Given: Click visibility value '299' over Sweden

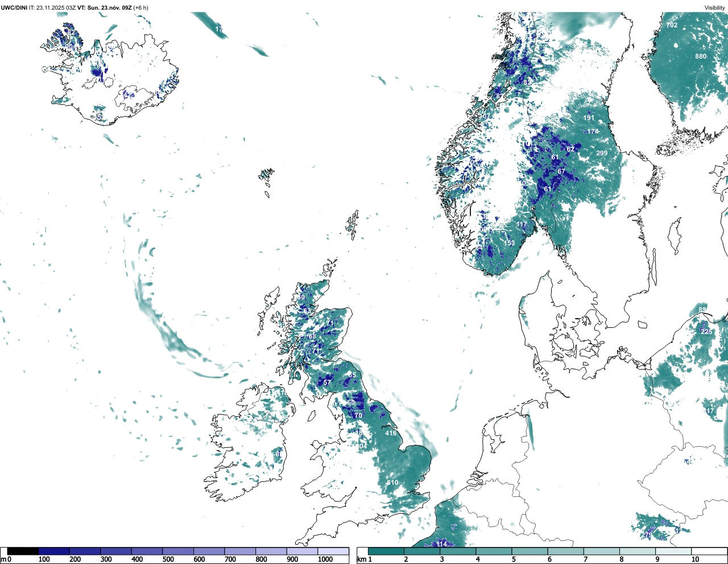Looking at the screenshot, I should [602, 153].
